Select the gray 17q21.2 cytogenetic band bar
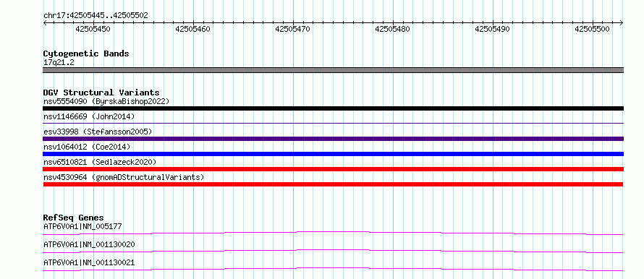 [x=333, y=70]
